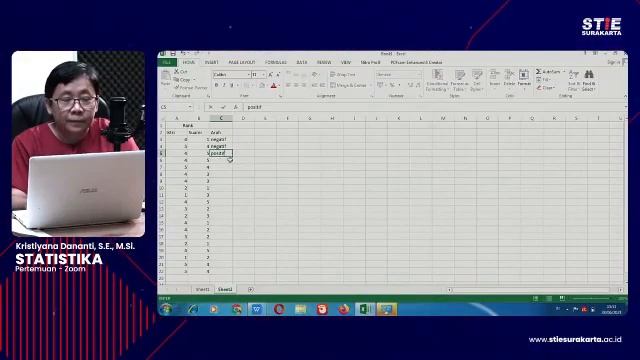Apply Percent style
The height and width of the screenshot is (360, 640).
[x=391, y=85]
